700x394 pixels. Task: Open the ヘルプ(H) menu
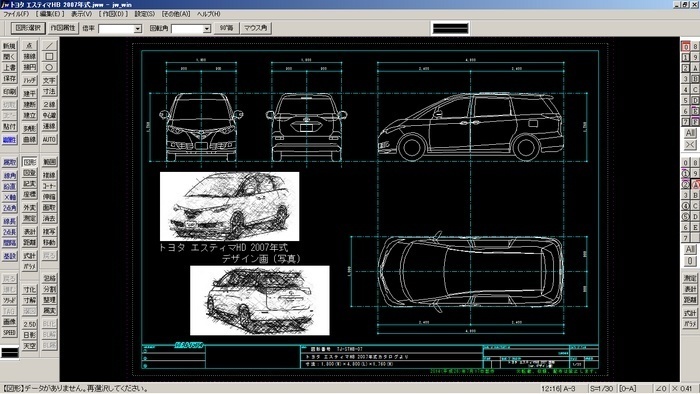tap(208, 14)
